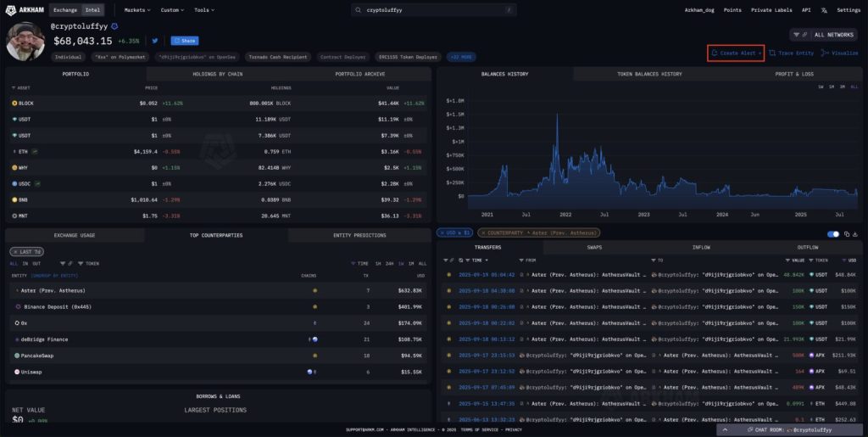Click the PancakeSwap entity icon
Image resolution: width=868 pixels, height=437 pixels.
point(17,356)
